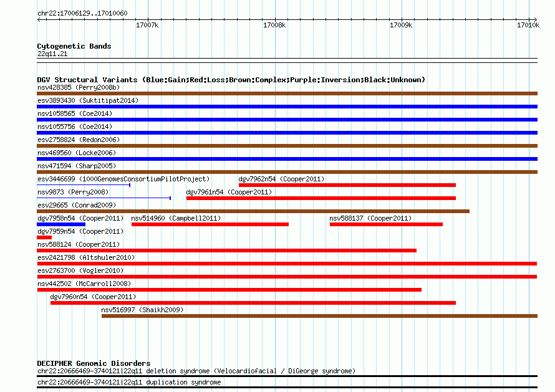
Task: Open the esv3893430 (Suktitipat2014) variant label
Action: pyautogui.click(x=88, y=100)
